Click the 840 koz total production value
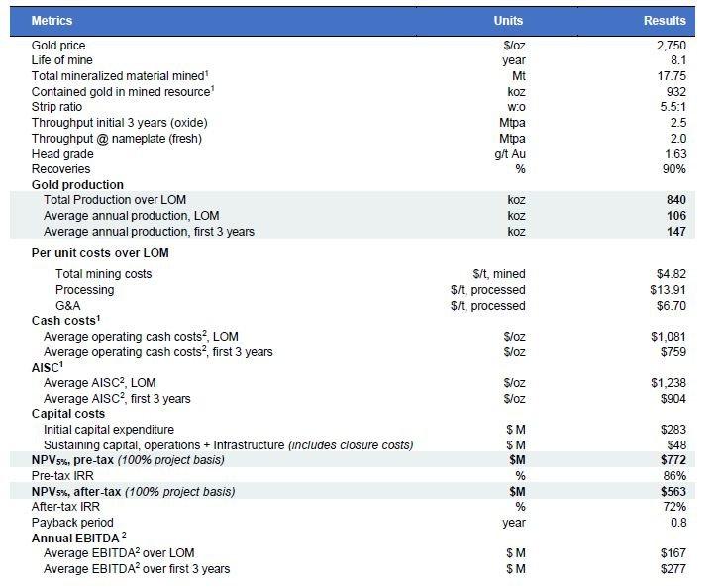725x588 pixels. (x=676, y=200)
